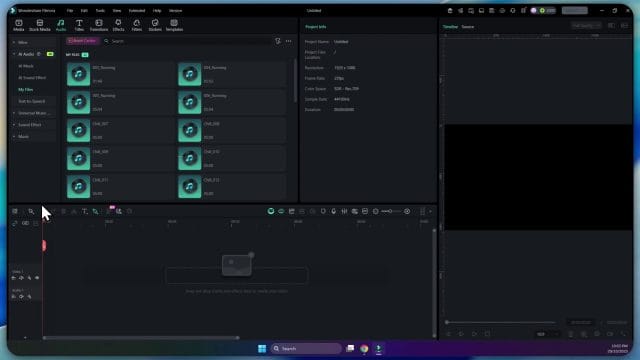The width and height of the screenshot is (640, 360).
Task: Open the Filters tab
Action: 137,25
